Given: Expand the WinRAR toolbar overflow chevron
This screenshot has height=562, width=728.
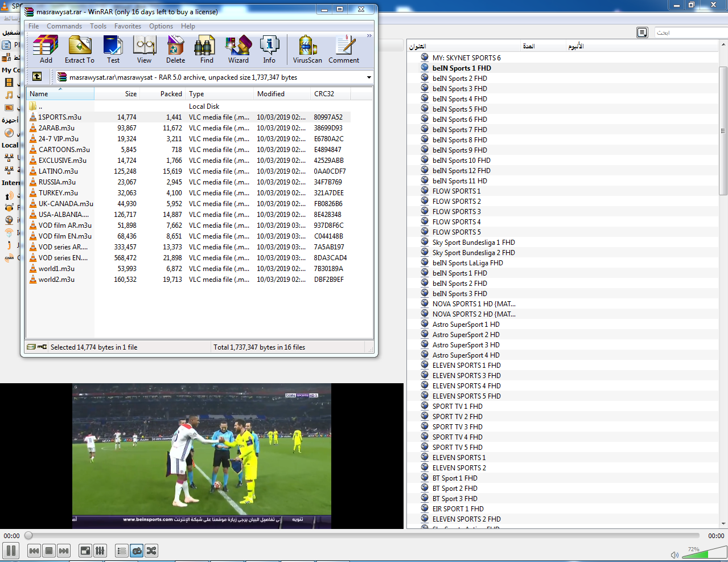Looking at the screenshot, I should click(369, 36).
